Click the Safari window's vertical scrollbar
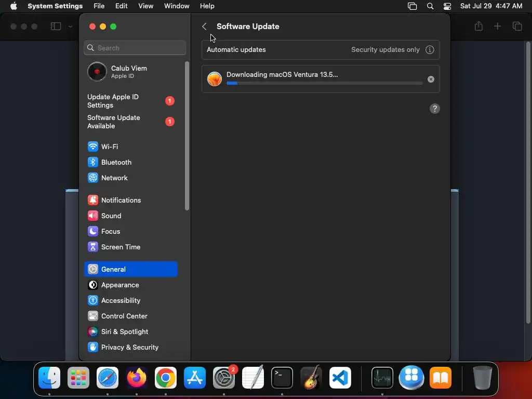 pos(528,182)
